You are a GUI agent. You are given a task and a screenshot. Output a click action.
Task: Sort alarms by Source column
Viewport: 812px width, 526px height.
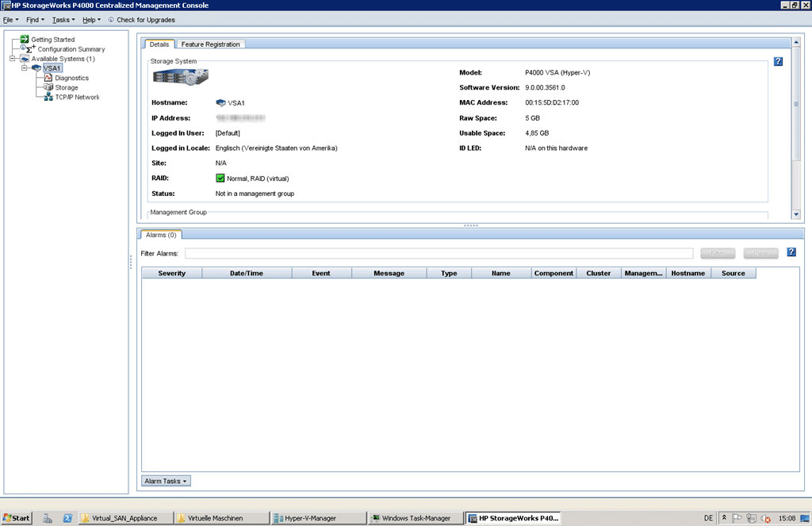[733, 273]
